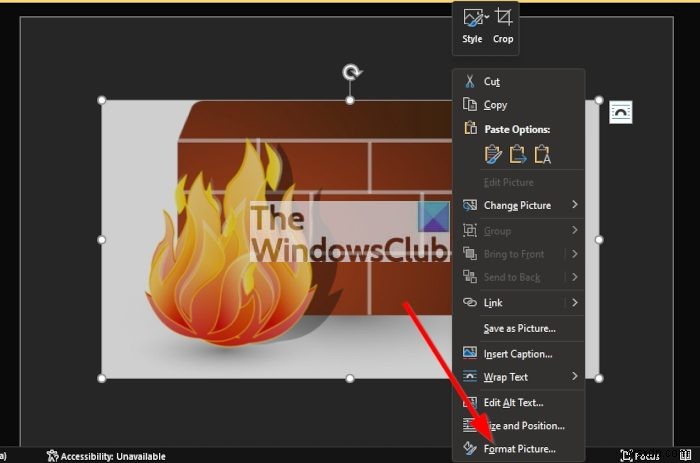Viewport: 700px width, 463px height.
Task: Click Accessibility: Unavailable status text
Action: 113,456
